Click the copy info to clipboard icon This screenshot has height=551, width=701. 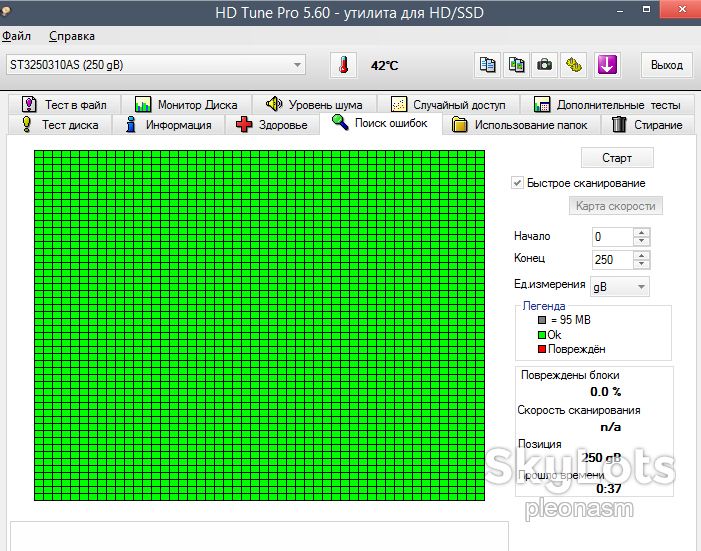coord(487,65)
